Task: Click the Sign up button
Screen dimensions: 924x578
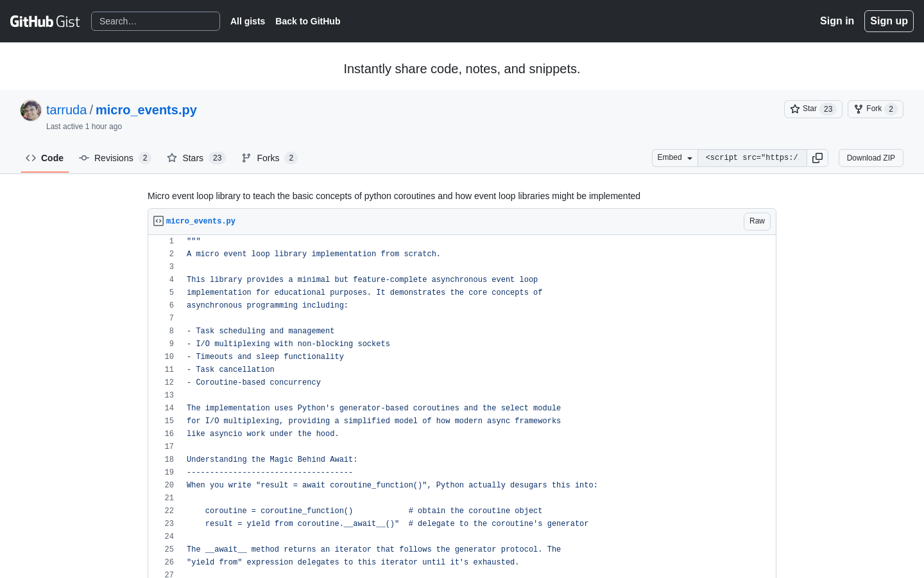Action: click(x=889, y=21)
